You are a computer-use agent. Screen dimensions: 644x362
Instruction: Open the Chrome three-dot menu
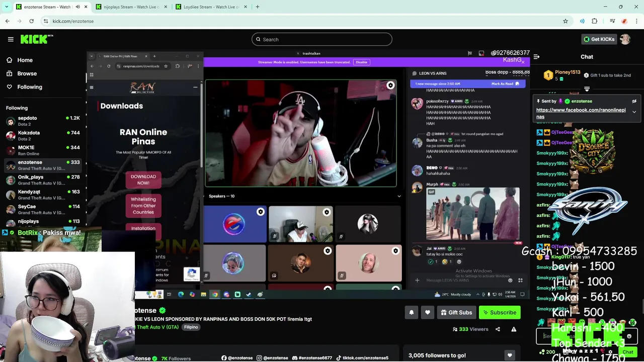click(637, 21)
